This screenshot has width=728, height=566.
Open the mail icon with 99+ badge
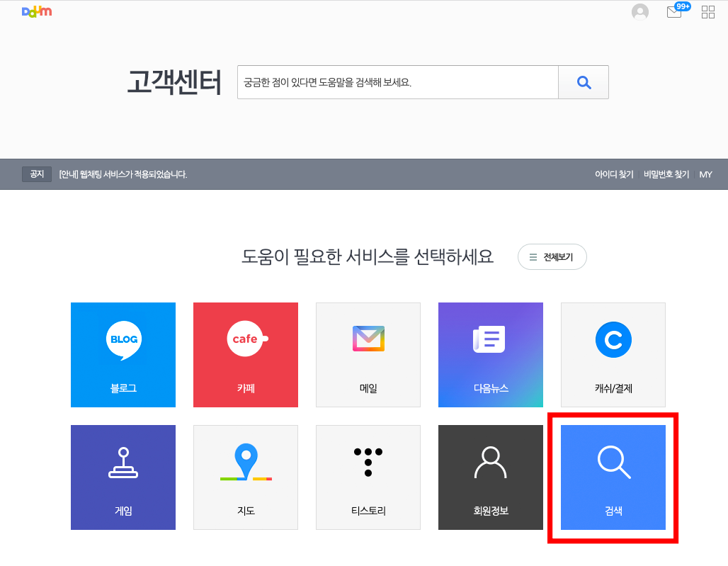677,11
